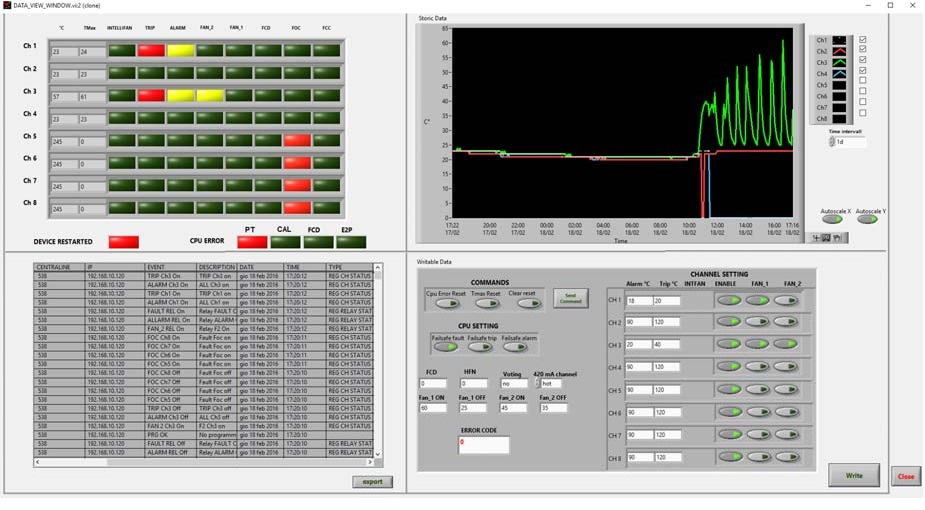Check Ch5 plot visibility checkbox
The height and width of the screenshot is (510, 925).
click(863, 80)
